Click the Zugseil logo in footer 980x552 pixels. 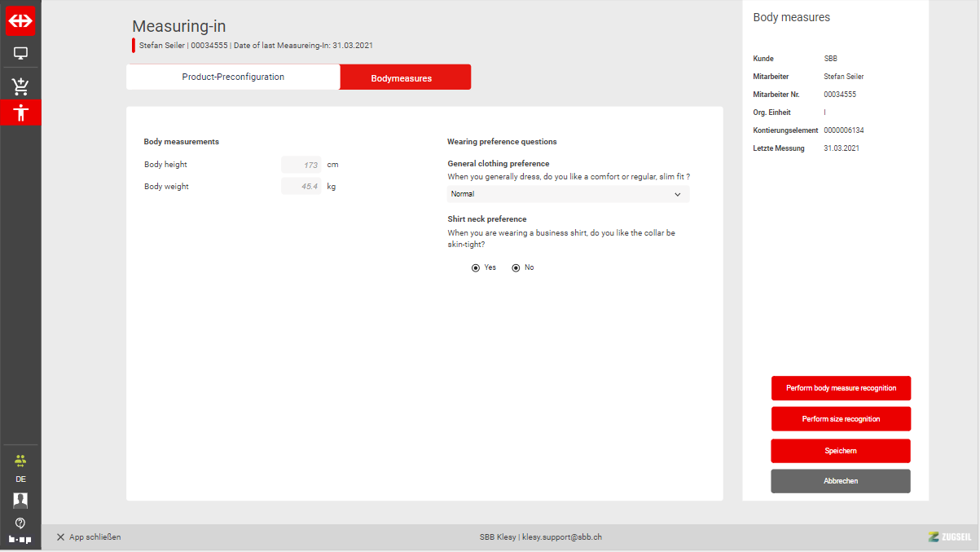949,537
